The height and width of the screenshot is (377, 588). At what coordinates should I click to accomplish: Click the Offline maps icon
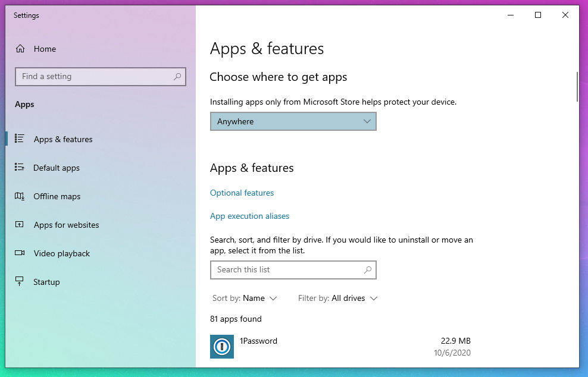pos(20,196)
